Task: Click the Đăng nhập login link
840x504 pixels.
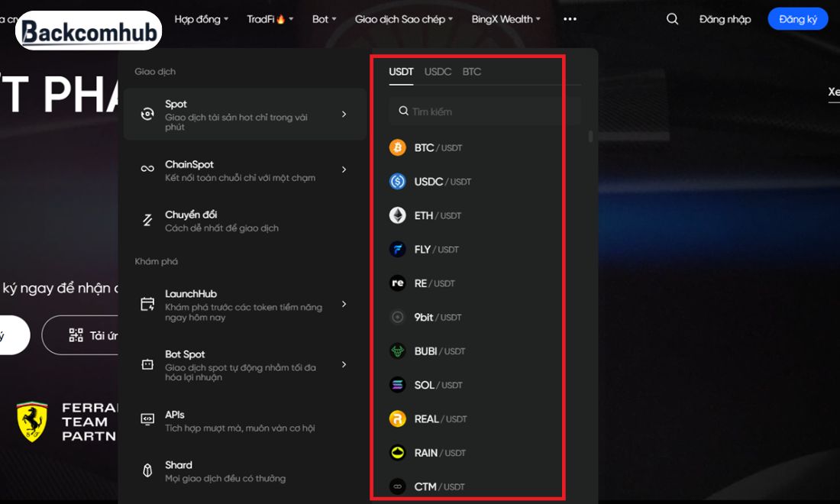Action: [725, 19]
